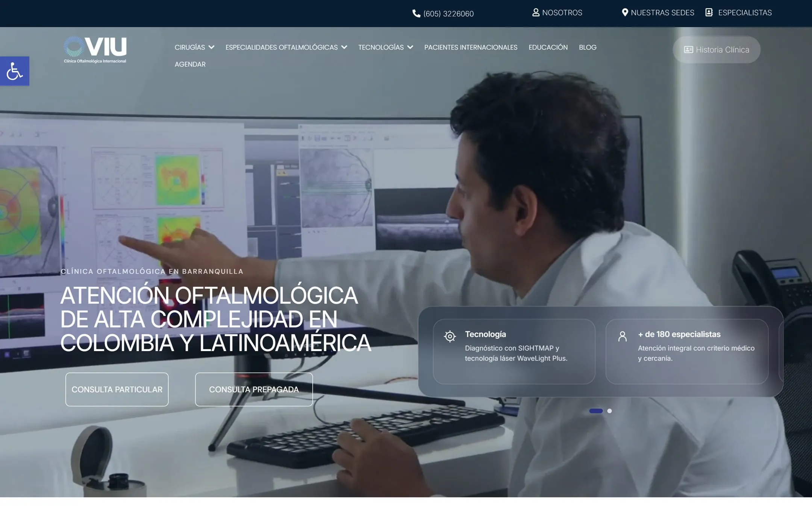Click Diagnóstico con SIGHTMAP description text
This screenshot has width=812, height=508.
pos(516,353)
